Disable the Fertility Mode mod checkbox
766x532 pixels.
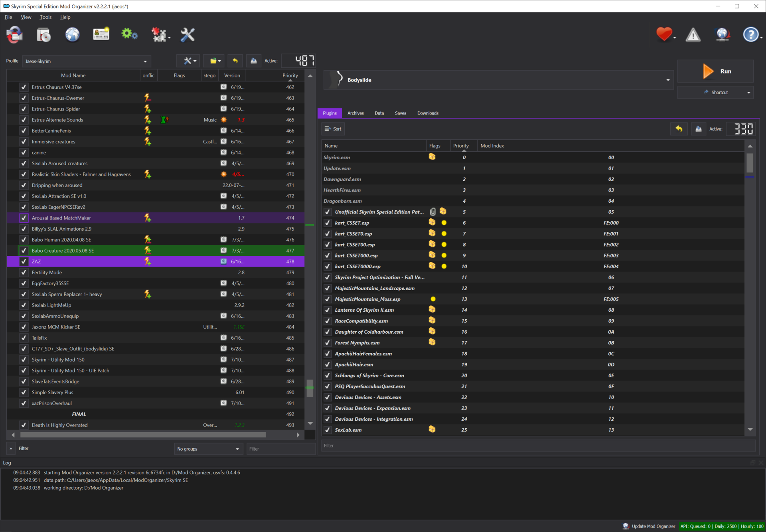[24, 273]
